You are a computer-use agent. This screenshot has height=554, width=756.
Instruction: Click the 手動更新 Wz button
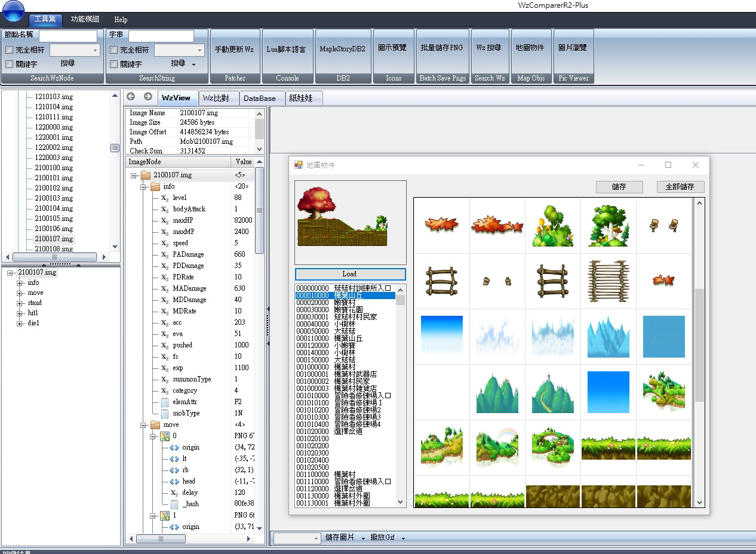point(235,49)
